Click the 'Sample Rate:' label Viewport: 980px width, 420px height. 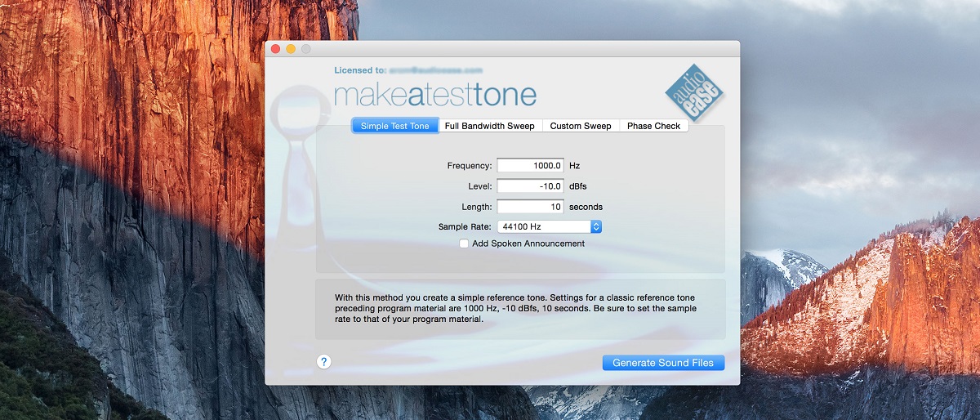465,227
